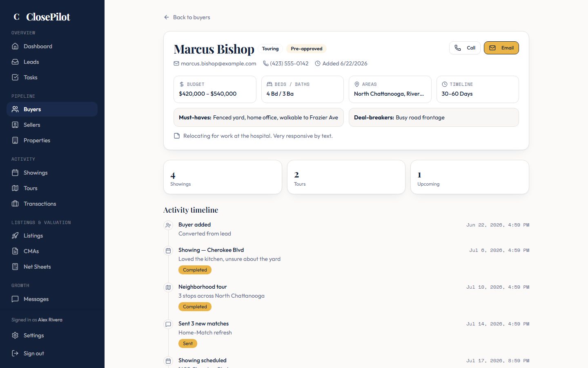Click 30–60 Days timeline value

pyautogui.click(x=457, y=94)
